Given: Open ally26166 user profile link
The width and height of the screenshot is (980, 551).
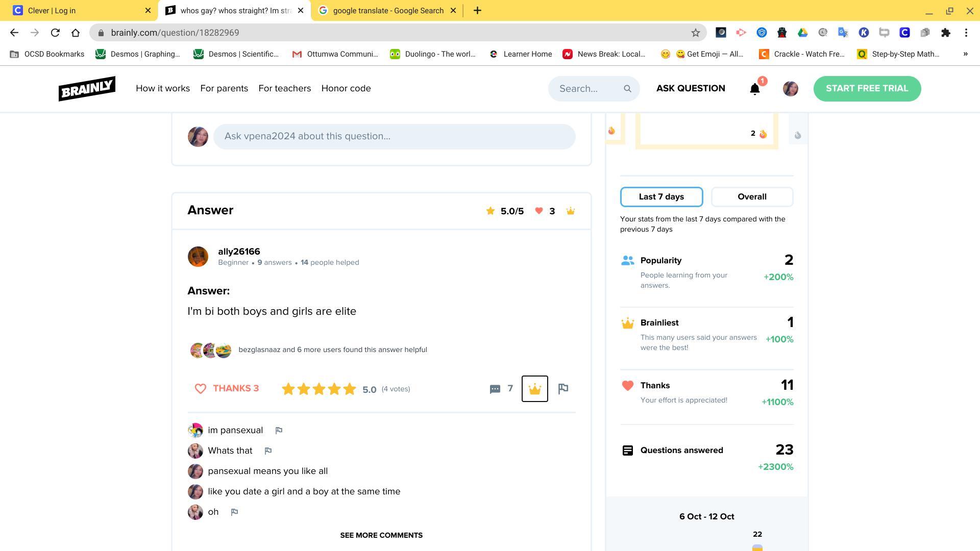Looking at the screenshot, I should pos(239,252).
